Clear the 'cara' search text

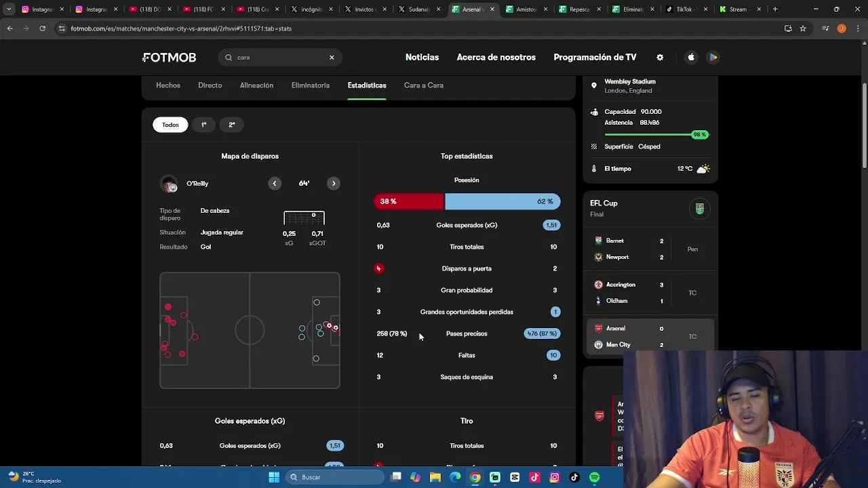[x=332, y=58]
